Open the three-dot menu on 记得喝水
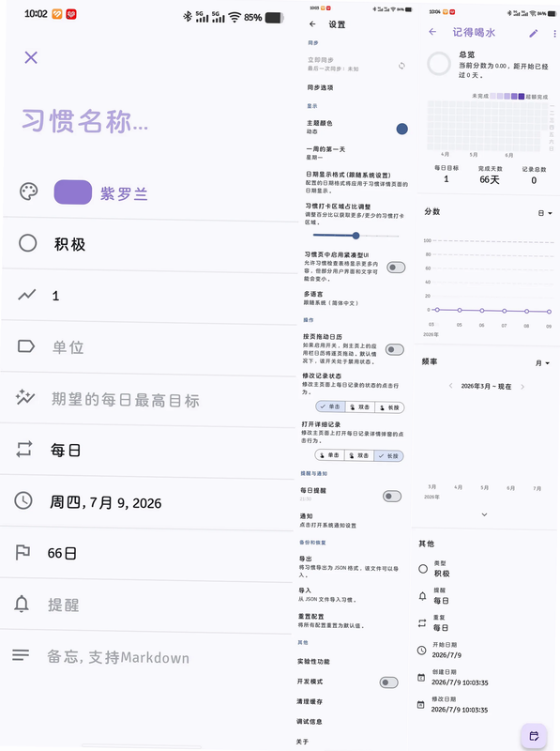This screenshot has height=751, width=560. tap(554, 34)
